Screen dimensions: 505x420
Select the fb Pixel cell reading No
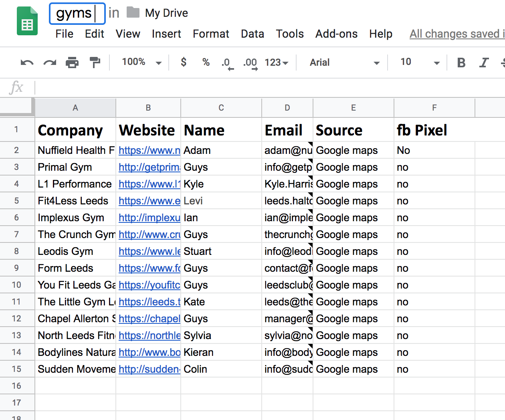(434, 150)
